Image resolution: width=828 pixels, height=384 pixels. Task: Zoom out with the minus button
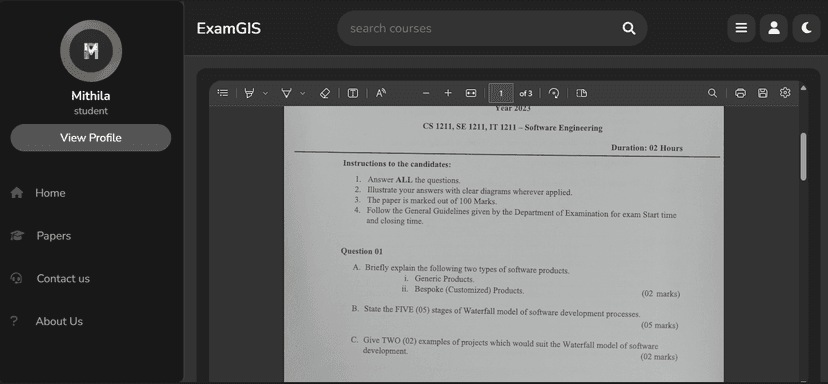pyautogui.click(x=426, y=93)
